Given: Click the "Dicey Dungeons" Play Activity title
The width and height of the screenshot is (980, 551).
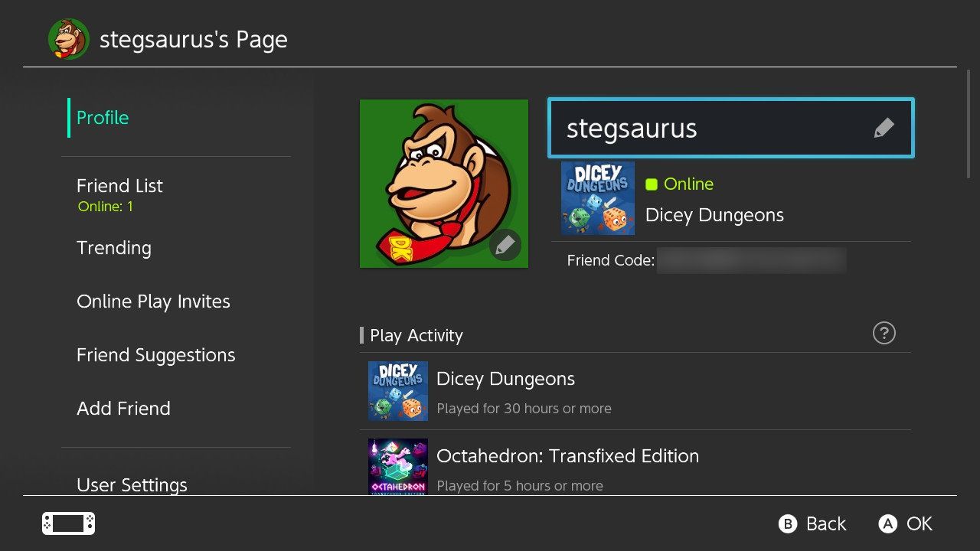Looking at the screenshot, I should (505, 379).
